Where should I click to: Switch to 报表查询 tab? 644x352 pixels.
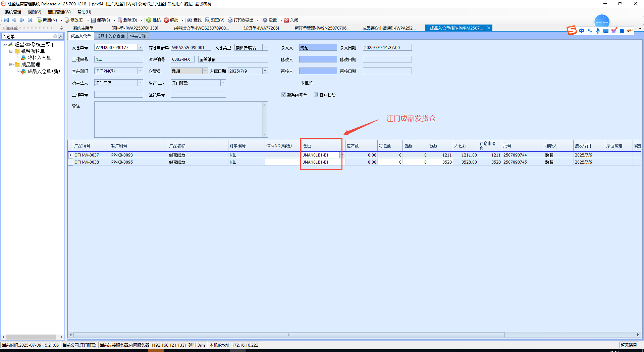coord(138,36)
